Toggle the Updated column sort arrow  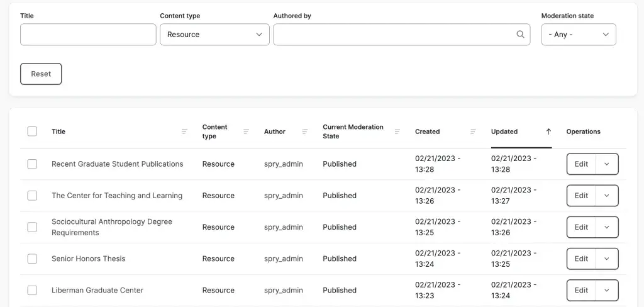[548, 131]
